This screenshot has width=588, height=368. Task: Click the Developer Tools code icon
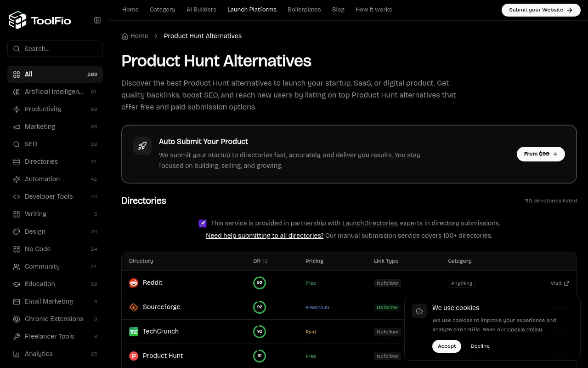17,197
